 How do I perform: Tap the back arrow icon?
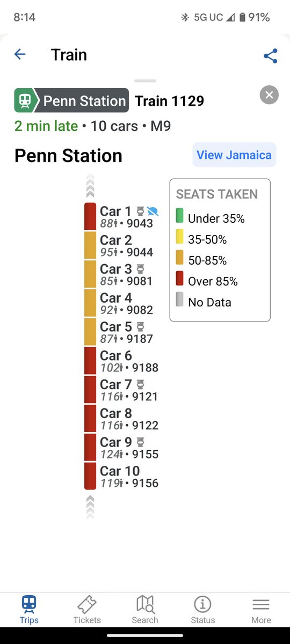pos(20,54)
